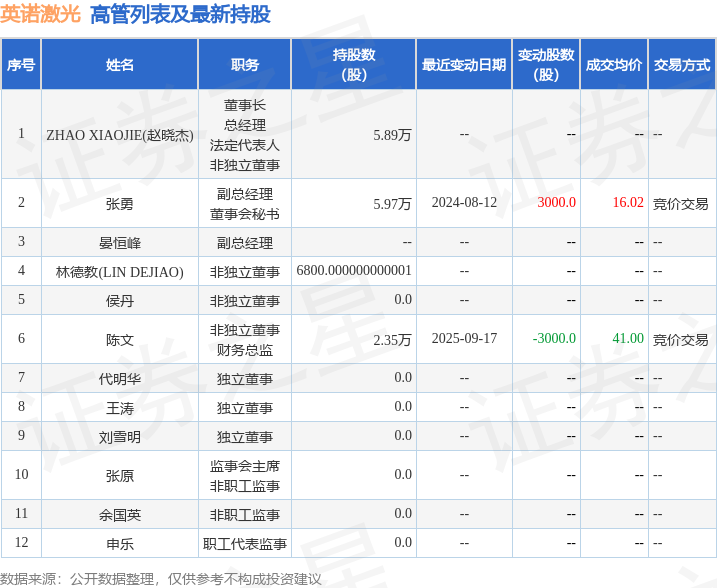Click the green -3000.0 change value
Image resolution: width=717 pixels, height=588 pixels.
point(554,338)
